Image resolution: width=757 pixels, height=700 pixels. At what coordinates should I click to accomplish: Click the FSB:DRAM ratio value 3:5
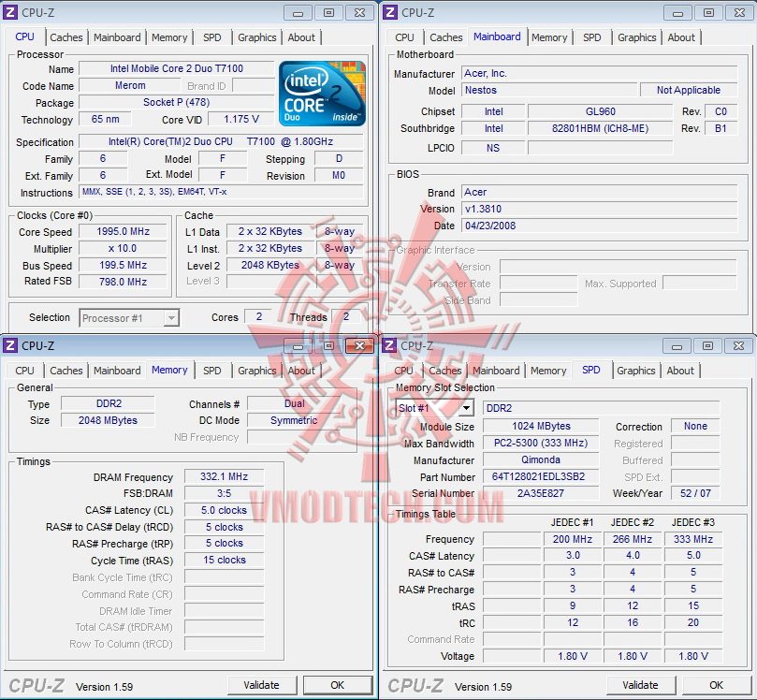point(224,493)
